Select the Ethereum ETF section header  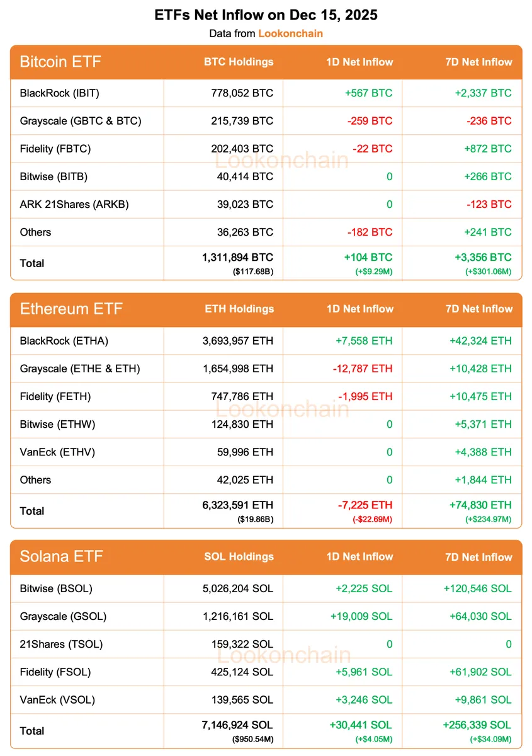coord(71,309)
